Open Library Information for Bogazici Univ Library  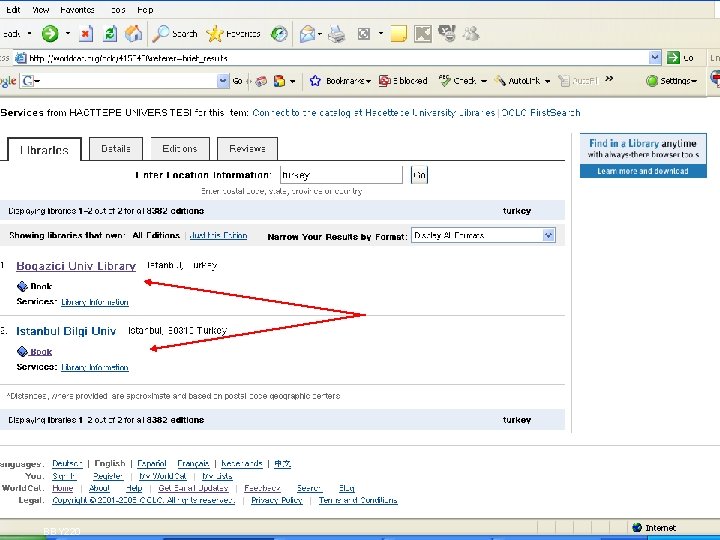pyautogui.click(x=95, y=302)
